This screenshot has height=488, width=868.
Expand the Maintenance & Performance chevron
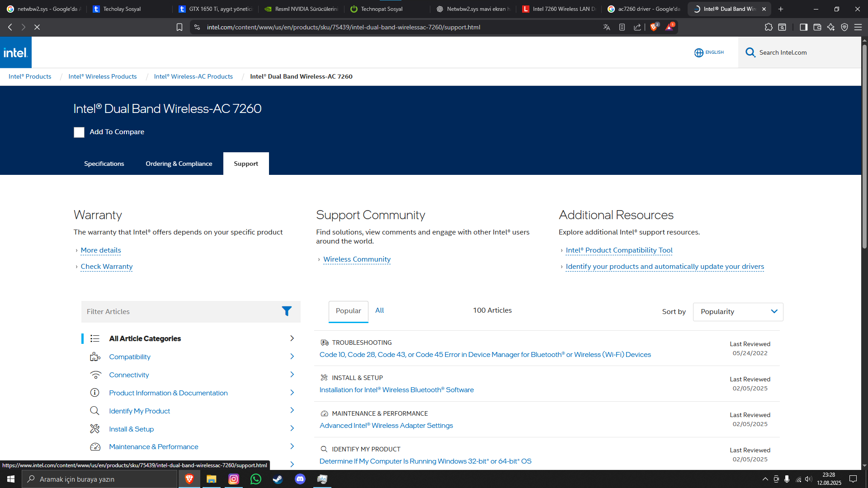[x=292, y=446]
